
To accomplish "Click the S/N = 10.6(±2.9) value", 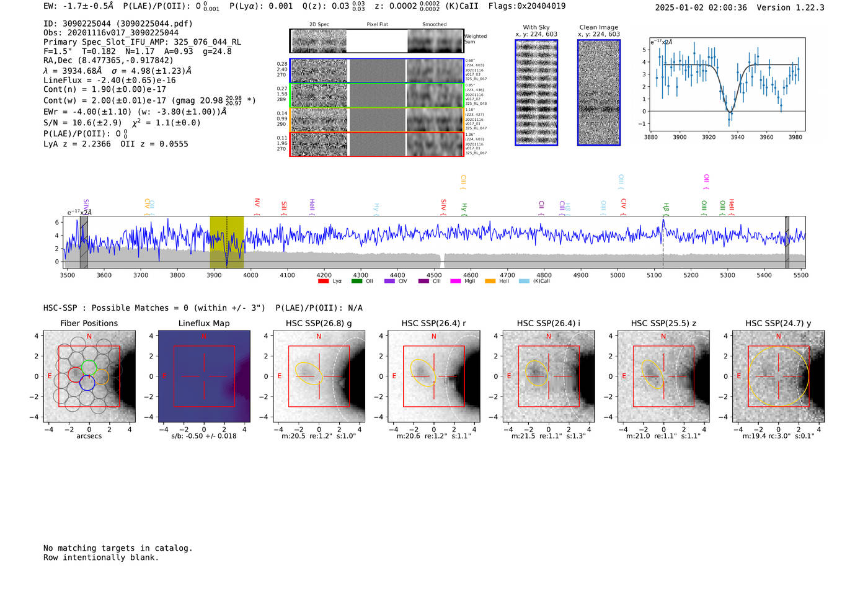I will coord(82,123).
